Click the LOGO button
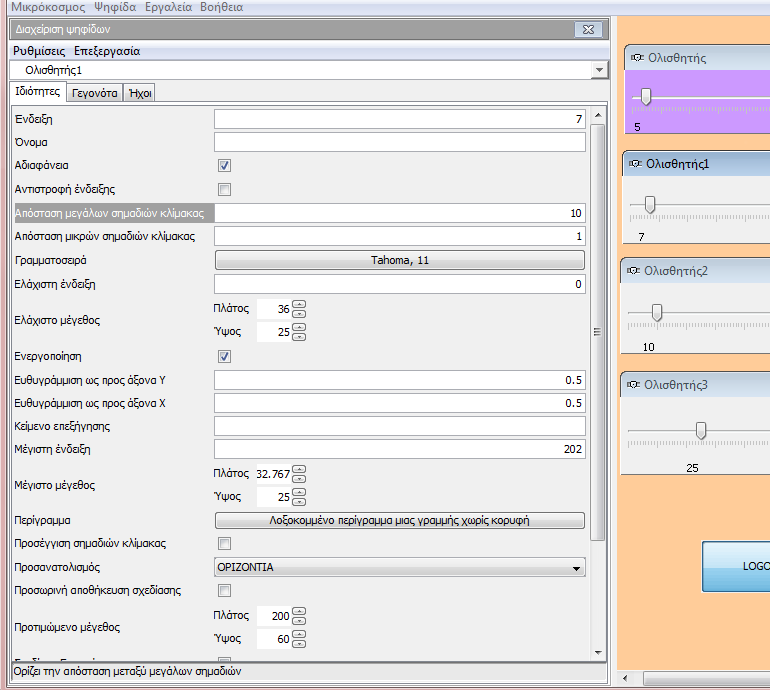 (x=737, y=567)
